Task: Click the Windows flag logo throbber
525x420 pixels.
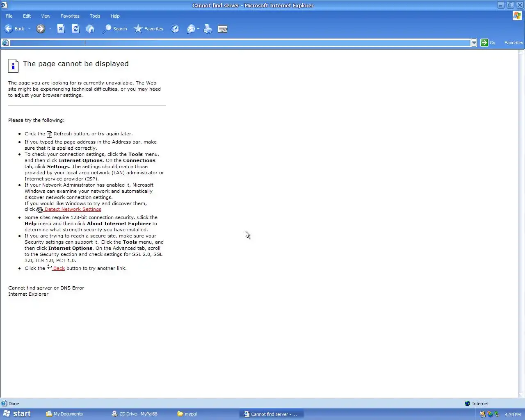Action: pos(517,16)
